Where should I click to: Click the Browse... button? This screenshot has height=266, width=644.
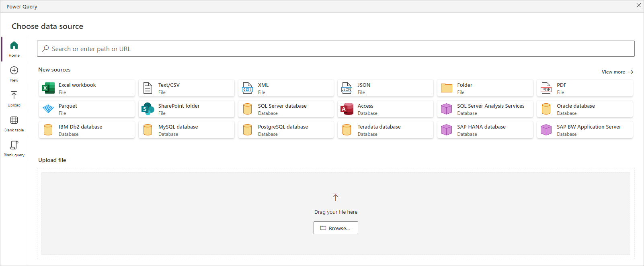pyautogui.click(x=336, y=228)
